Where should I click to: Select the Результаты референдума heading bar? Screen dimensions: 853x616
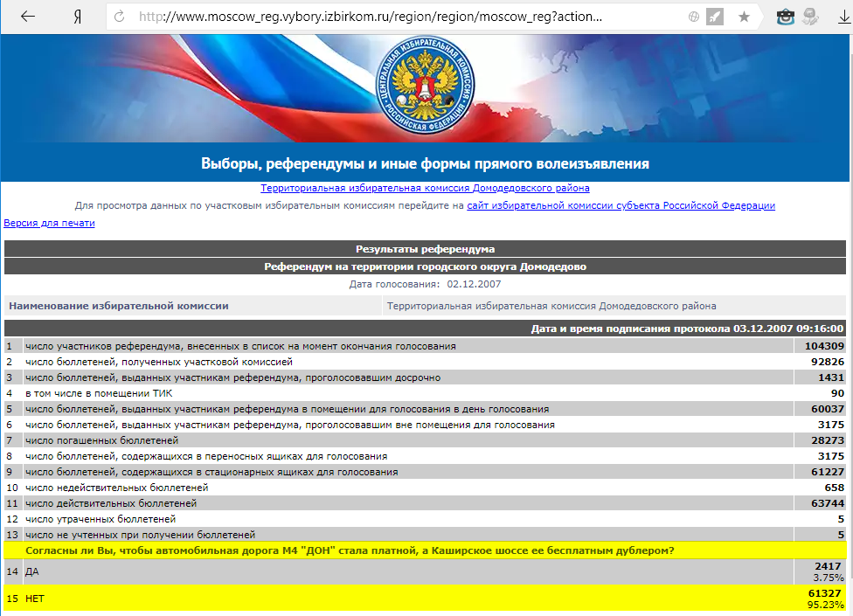425,249
